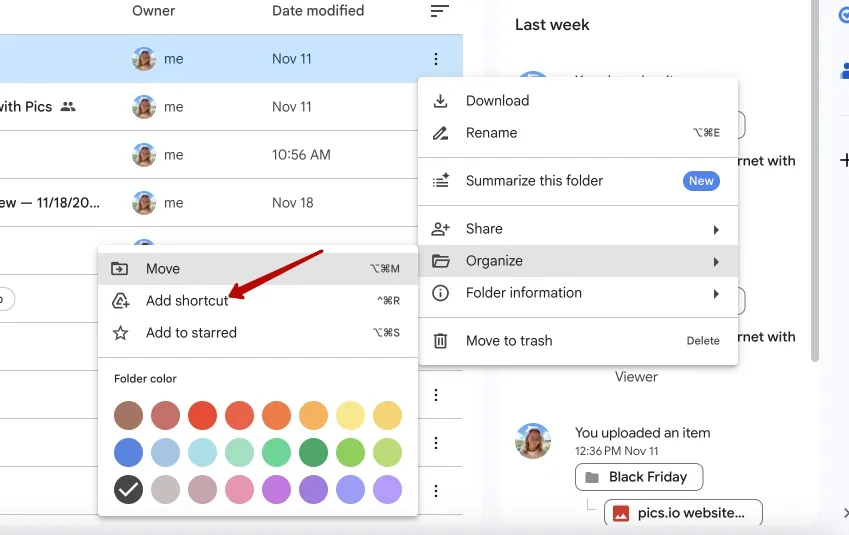The image size is (849, 535).
Task: Click the activity panel scrollbar
Action: click(x=814, y=181)
